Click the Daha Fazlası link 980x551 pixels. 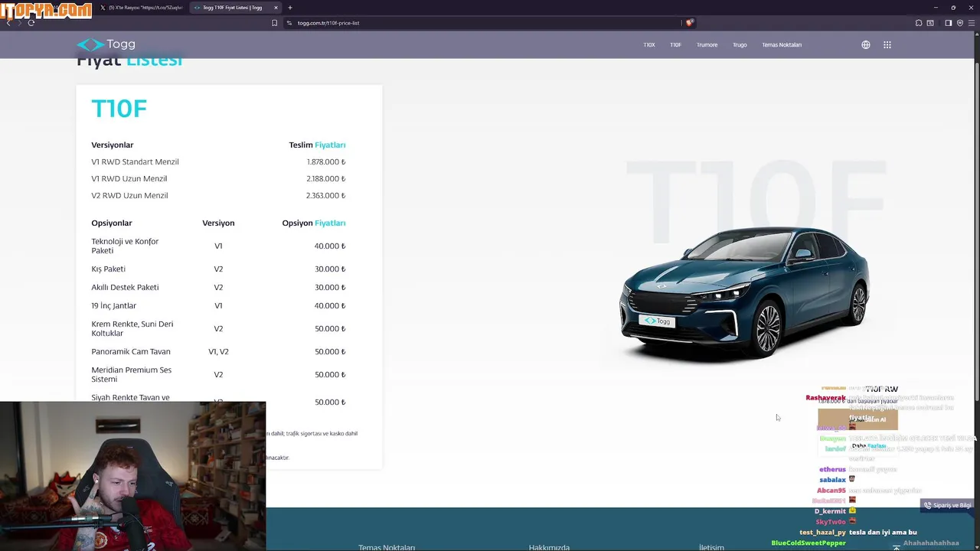pos(869,446)
